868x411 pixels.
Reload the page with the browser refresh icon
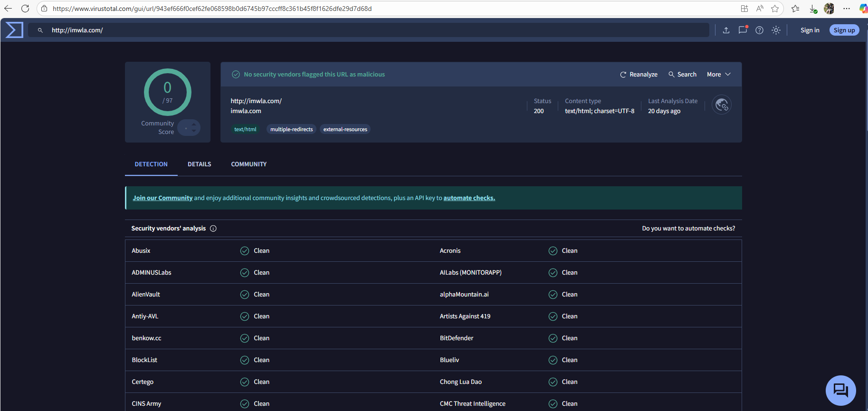[x=25, y=9]
